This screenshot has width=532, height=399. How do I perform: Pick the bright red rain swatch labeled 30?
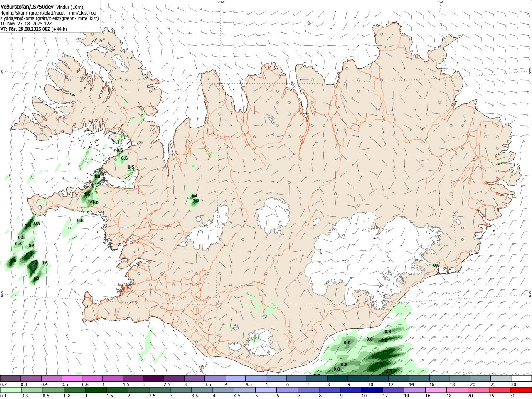click(x=521, y=390)
